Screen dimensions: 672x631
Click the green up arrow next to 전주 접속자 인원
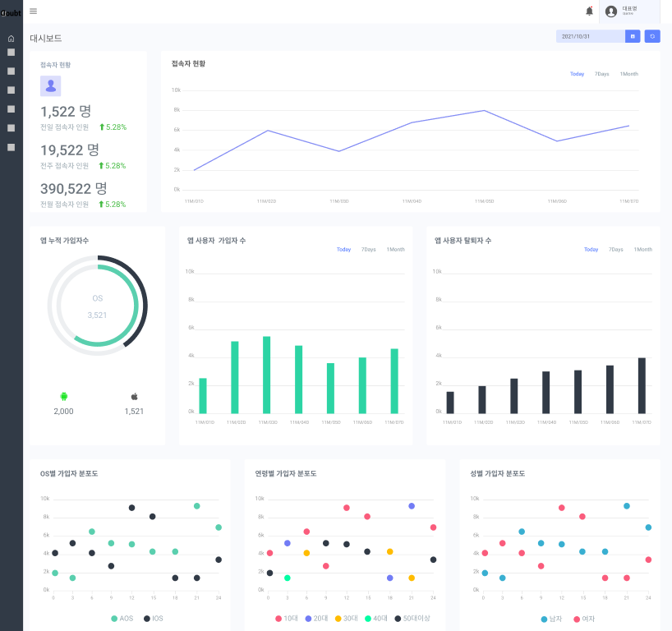pyautogui.click(x=101, y=165)
